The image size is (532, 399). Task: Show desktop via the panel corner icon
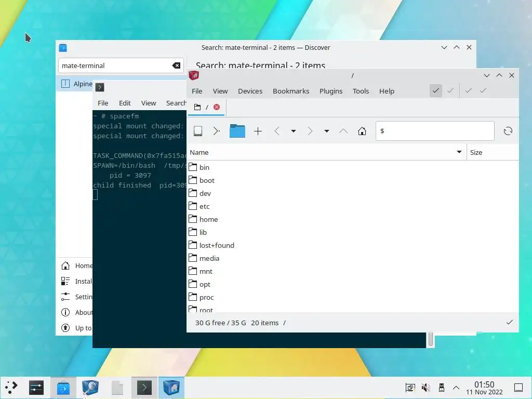coord(518,388)
